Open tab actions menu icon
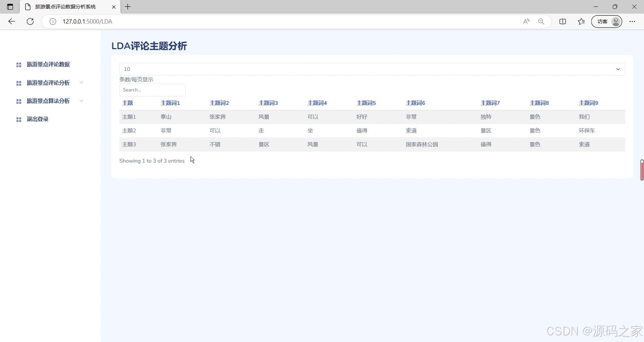The width and height of the screenshot is (644, 342). 10,7
